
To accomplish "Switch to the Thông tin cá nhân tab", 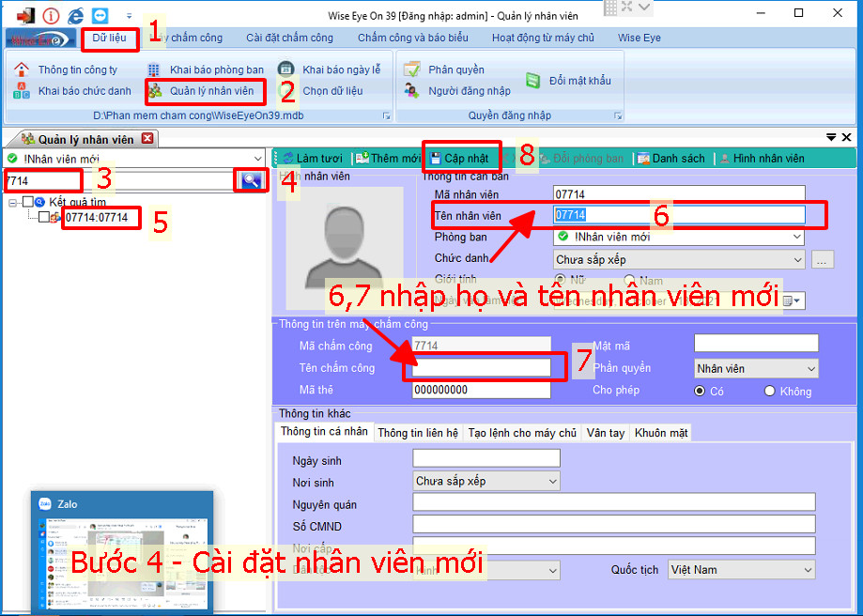I will click(324, 432).
